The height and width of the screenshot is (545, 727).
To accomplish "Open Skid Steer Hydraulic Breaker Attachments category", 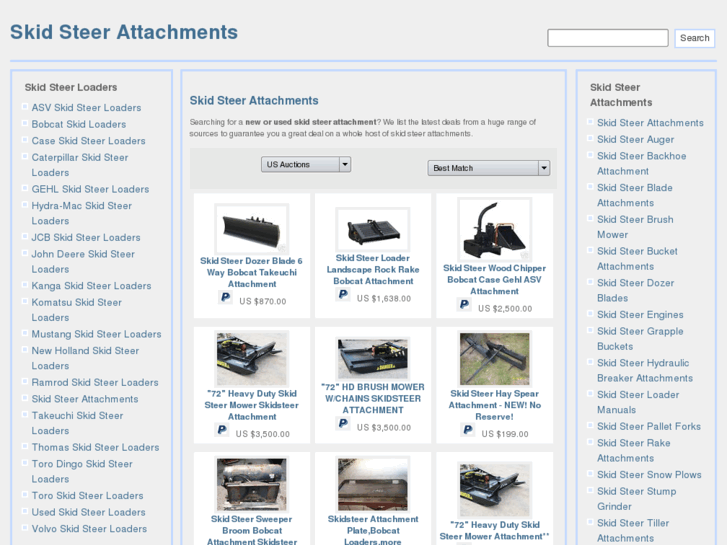I will (x=645, y=371).
